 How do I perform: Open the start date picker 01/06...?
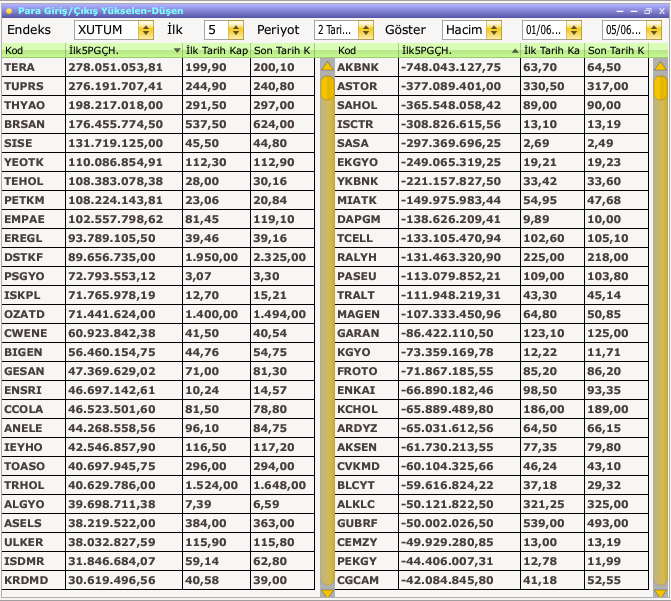[x=573, y=30]
